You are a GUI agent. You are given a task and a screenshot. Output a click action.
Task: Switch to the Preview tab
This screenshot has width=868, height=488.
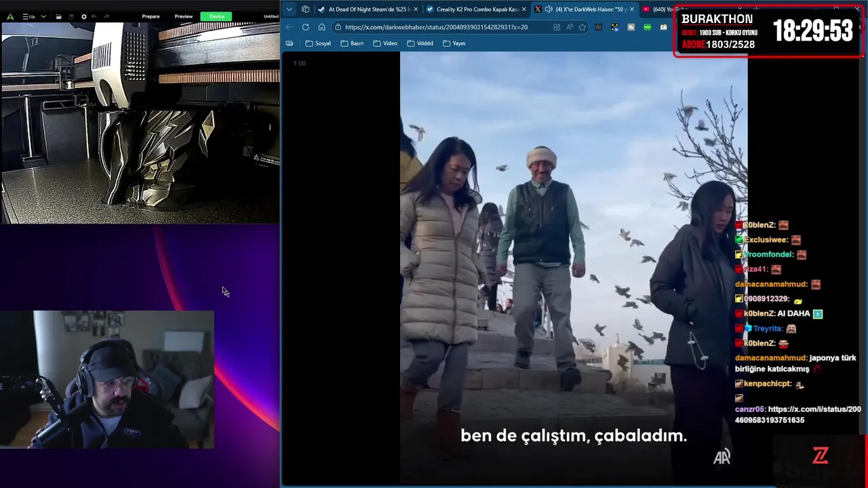pyautogui.click(x=184, y=16)
